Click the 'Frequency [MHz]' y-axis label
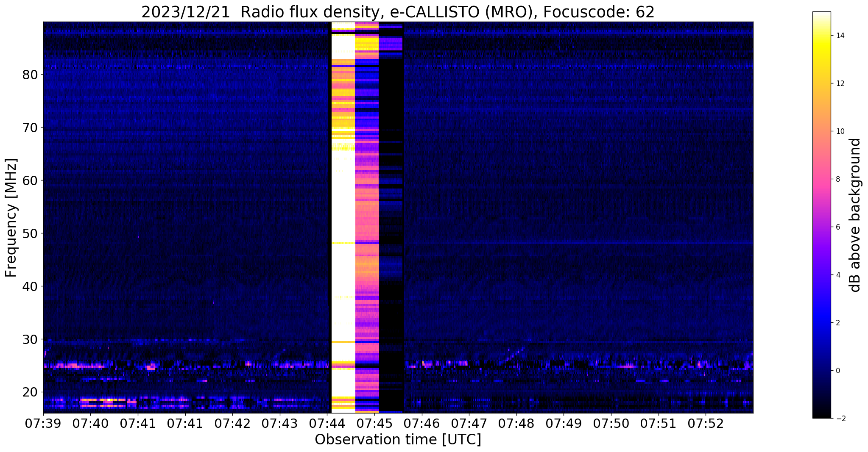This screenshot has width=868, height=452. [11, 218]
